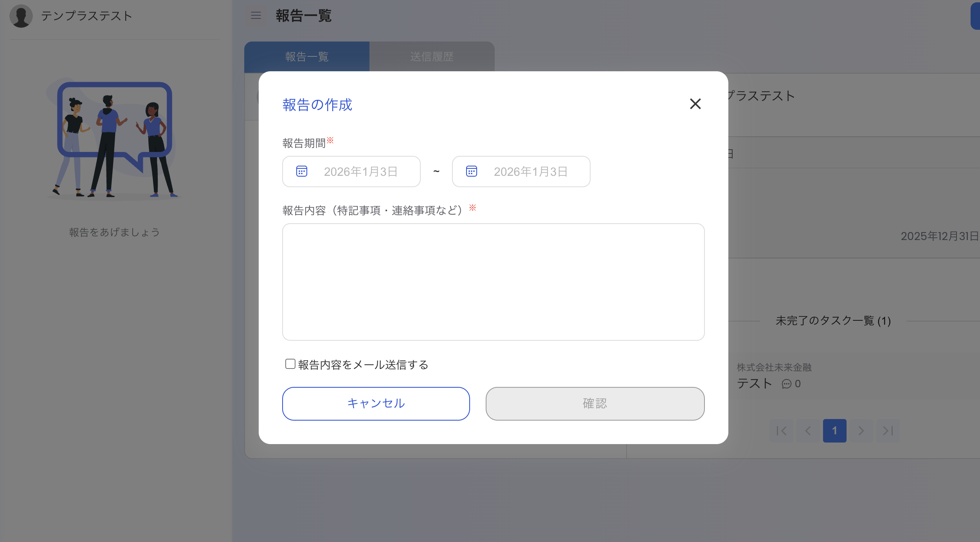Image resolution: width=980 pixels, height=542 pixels.
Task: Open the start date calendar picker
Action: pyautogui.click(x=301, y=171)
